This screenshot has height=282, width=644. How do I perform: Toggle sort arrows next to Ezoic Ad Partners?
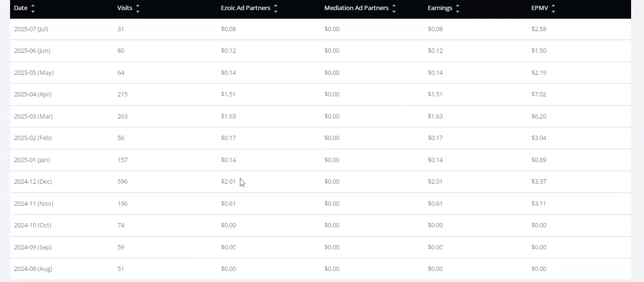pyautogui.click(x=276, y=8)
